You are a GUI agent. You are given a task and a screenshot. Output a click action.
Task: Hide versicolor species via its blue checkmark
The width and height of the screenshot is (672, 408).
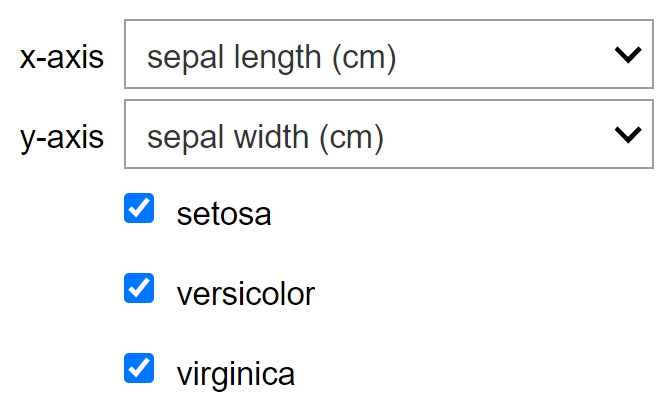tap(139, 289)
